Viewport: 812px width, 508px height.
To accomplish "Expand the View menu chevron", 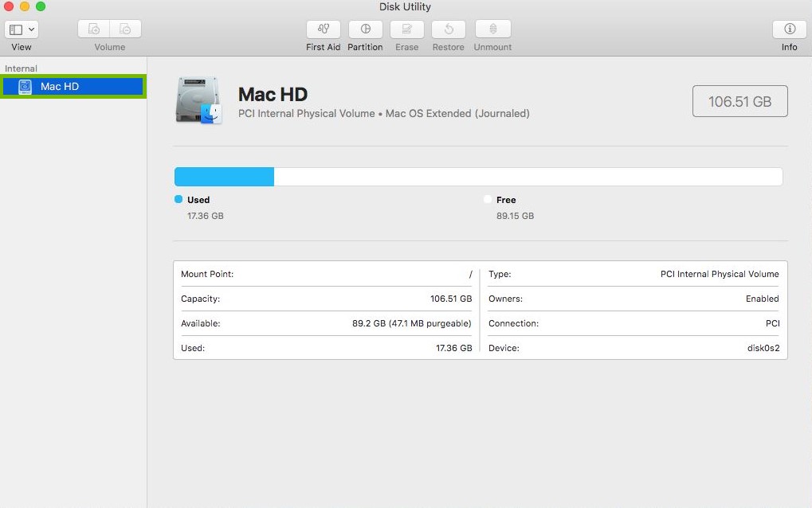I will coord(30,29).
